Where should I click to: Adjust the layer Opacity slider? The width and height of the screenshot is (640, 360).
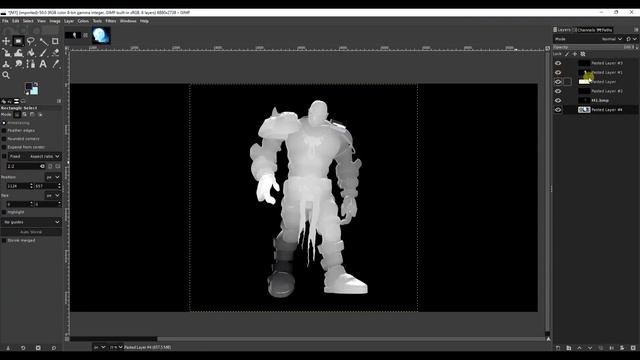[595, 47]
